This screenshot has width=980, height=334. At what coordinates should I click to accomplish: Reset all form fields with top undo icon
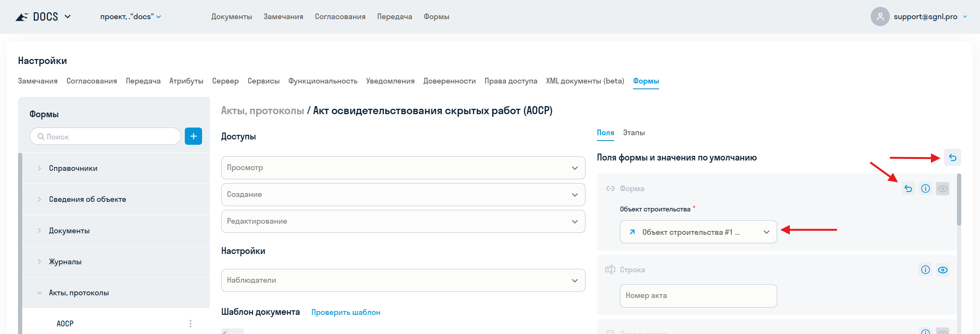(x=952, y=157)
